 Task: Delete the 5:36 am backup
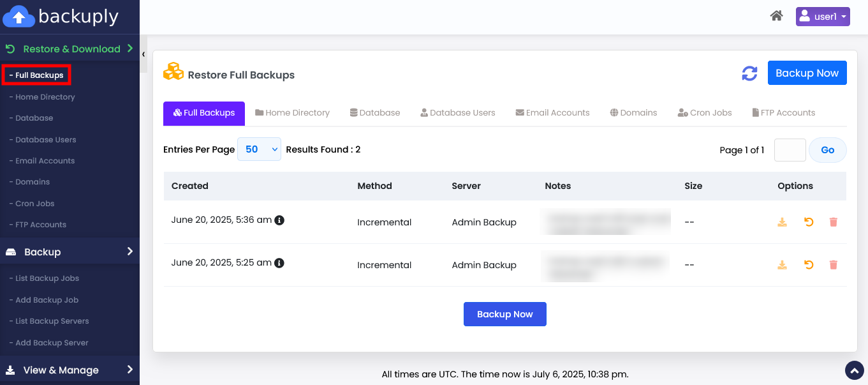pos(833,222)
